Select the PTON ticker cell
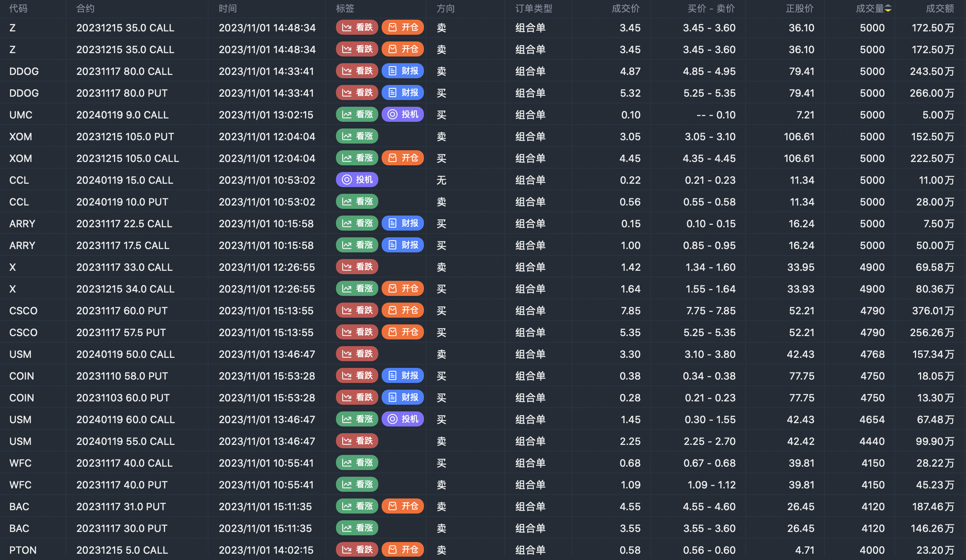Screen dimensions: 966x560 pos(23,550)
